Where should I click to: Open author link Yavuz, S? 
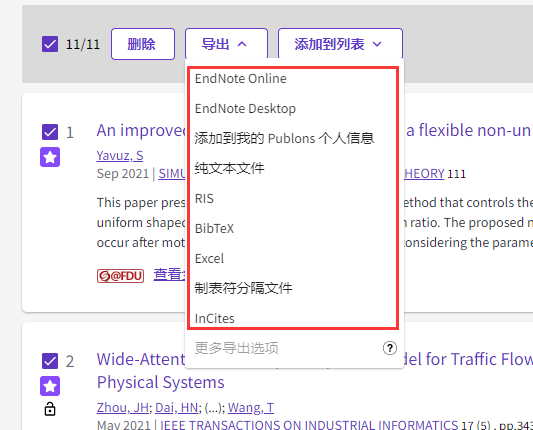(120, 156)
